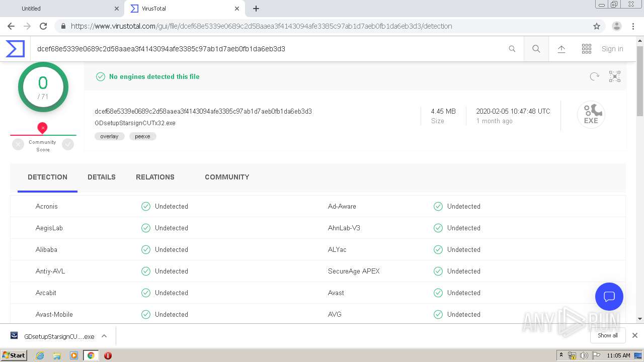Click Undetected result for Antiy-AVL
The height and width of the screenshot is (362, 644).
[172, 271]
